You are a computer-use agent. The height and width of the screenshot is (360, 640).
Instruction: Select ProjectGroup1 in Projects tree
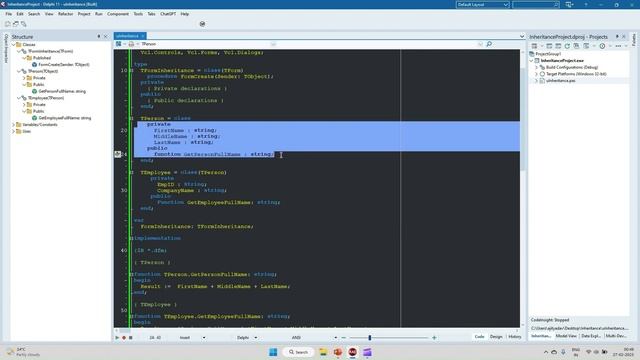(548, 54)
